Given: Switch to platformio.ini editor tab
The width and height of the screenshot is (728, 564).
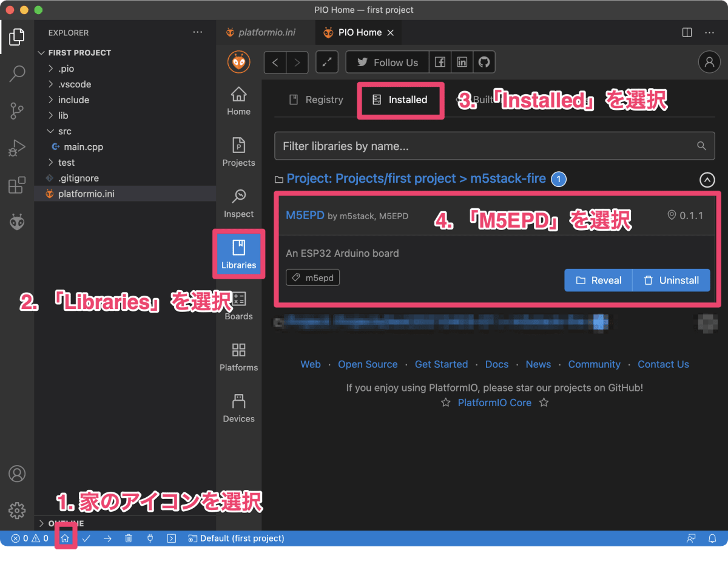Looking at the screenshot, I should coord(261,32).
